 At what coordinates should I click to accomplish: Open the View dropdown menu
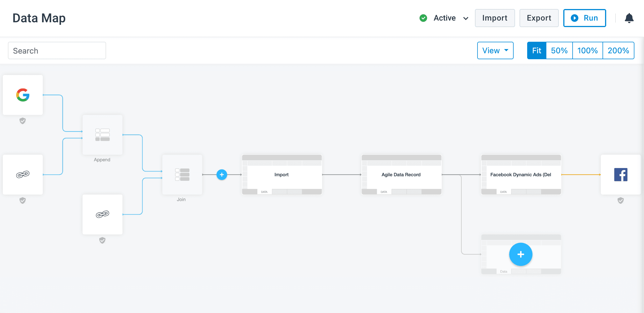tap(495, 50)
